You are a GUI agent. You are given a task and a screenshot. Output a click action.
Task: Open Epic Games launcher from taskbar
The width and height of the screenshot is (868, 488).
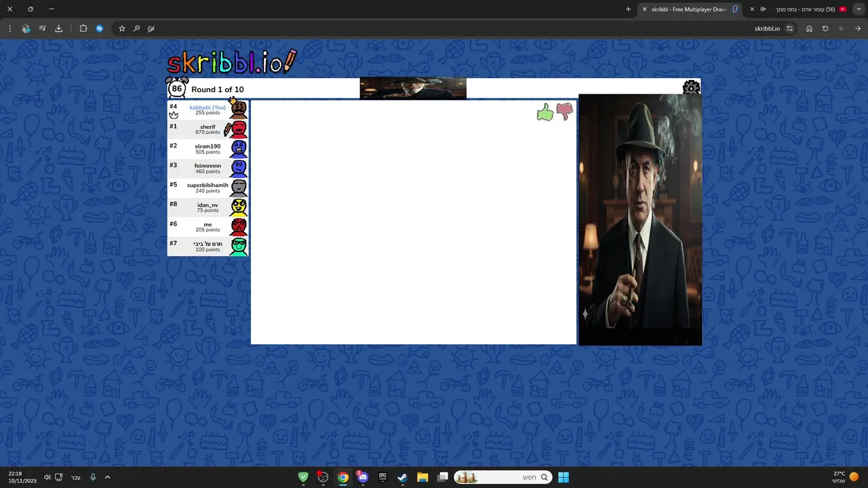[x=382, y=477]
